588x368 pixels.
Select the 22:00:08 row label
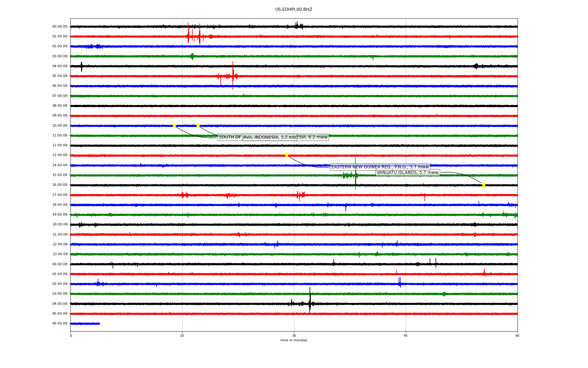pyautogui.click(x=60, y=244)
